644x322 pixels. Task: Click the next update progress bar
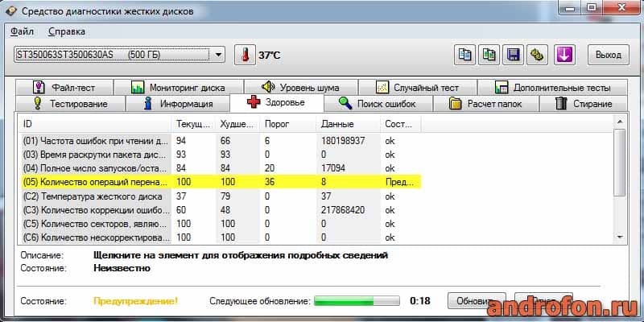click(357, 301)
